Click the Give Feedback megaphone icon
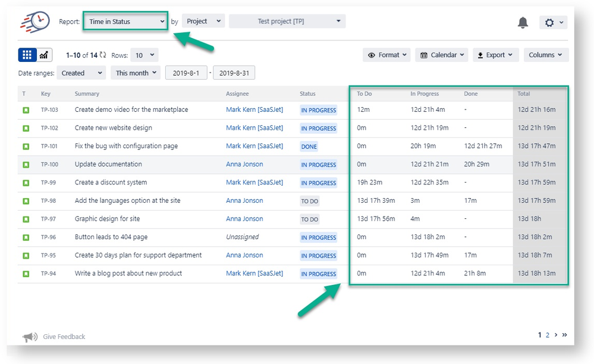The width and height of the screenshot is (594, 364). coord(30,337)
